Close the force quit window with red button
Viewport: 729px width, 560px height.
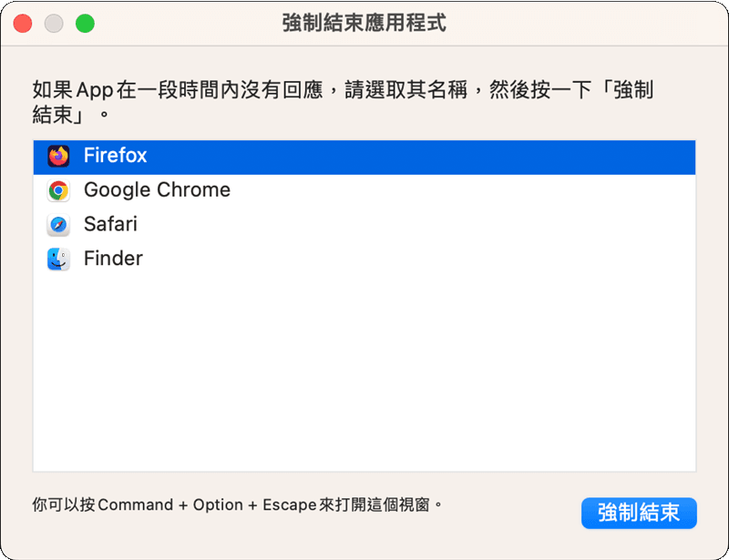(23, 24)
